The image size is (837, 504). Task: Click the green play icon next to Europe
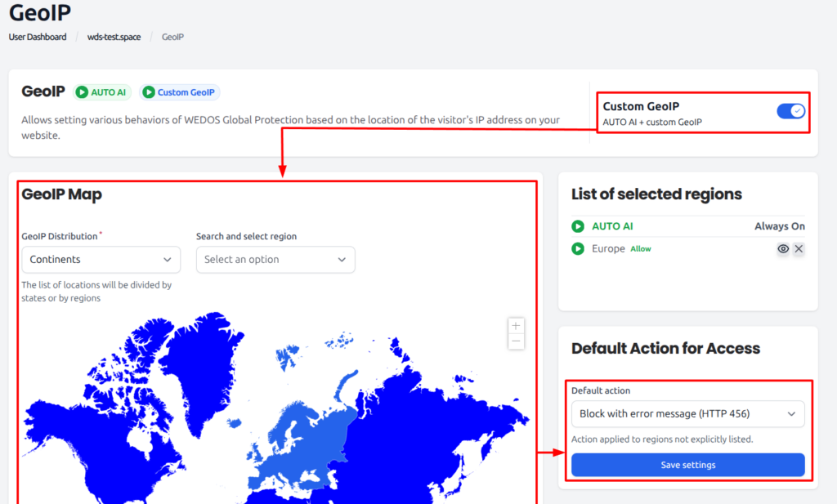(x=577, y=248)
